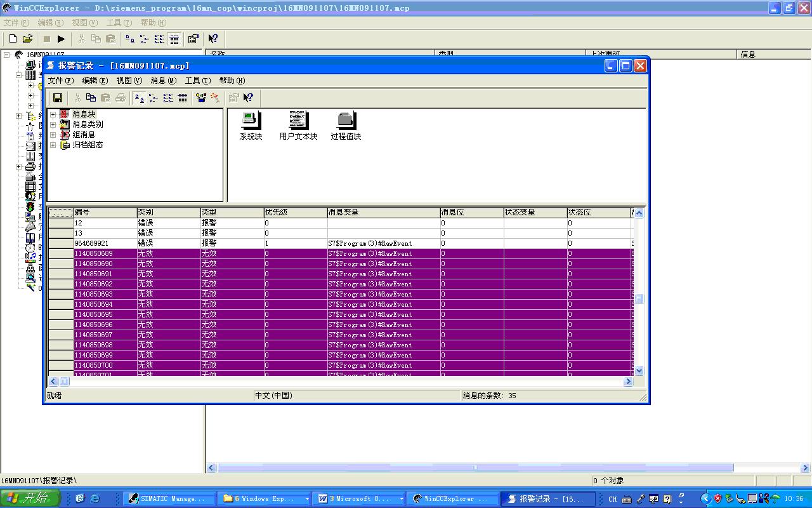Click the Open project icon in WinCCExplorer toolbar
Screen dimensions: 812x508
tap(27, 39)
